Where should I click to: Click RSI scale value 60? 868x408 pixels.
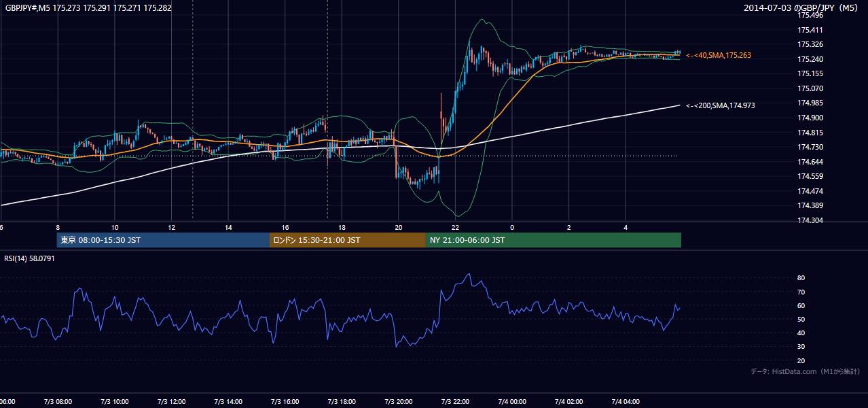(801, 305)
